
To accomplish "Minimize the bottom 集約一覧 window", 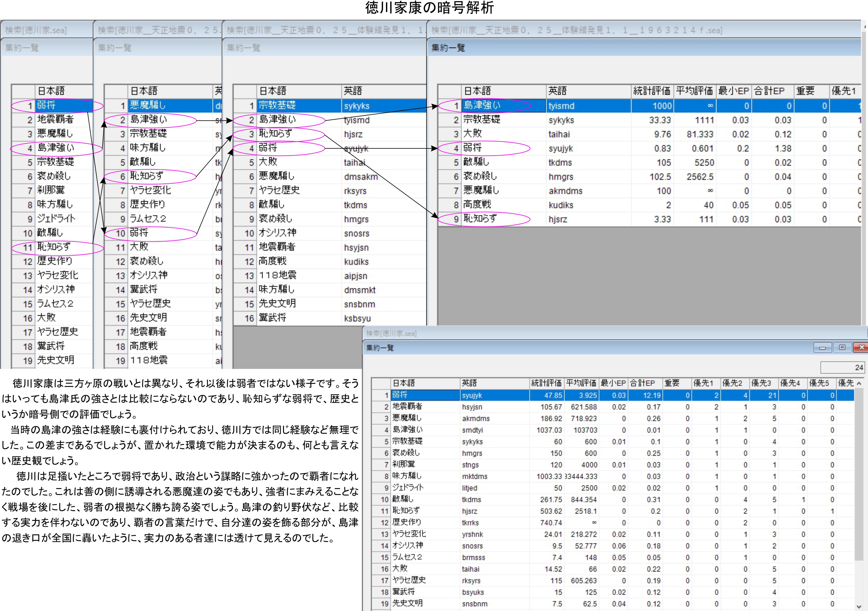I will click(823, 347).
